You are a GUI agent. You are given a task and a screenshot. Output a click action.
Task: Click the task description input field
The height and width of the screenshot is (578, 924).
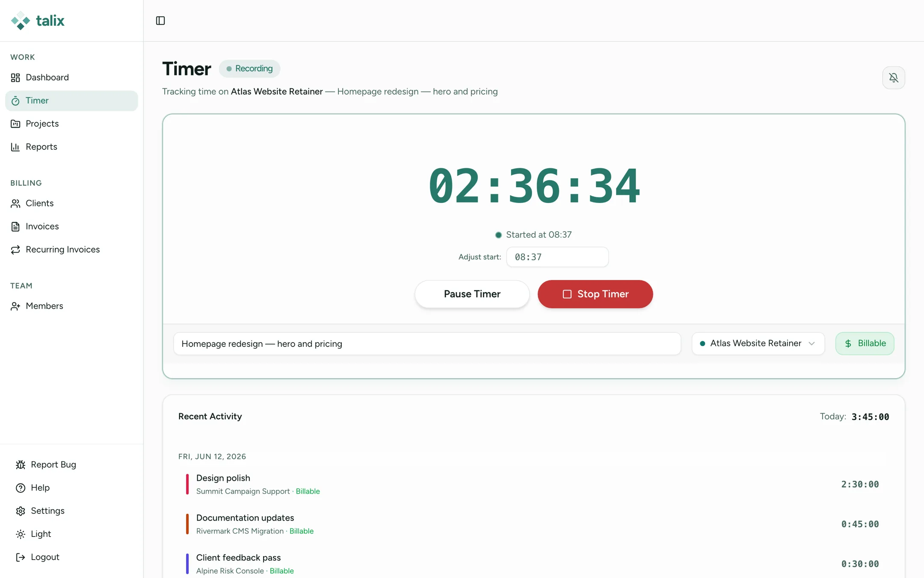click(427, 344)
